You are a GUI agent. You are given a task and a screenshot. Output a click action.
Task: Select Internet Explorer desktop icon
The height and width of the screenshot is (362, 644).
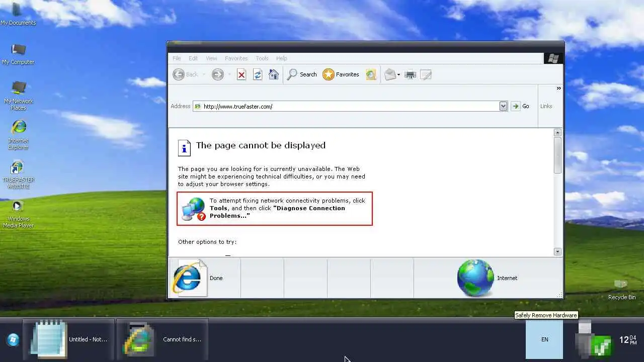pyautogui.click(x=18, y=135)
